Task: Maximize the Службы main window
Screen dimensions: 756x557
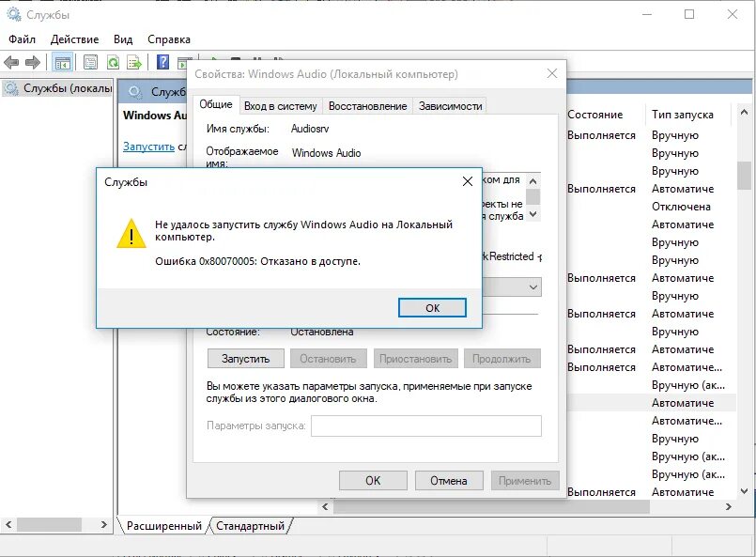Action: 689,14
